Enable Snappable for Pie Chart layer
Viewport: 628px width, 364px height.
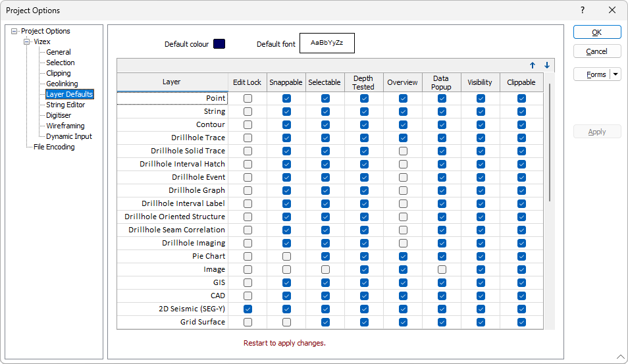coord(286,256)
